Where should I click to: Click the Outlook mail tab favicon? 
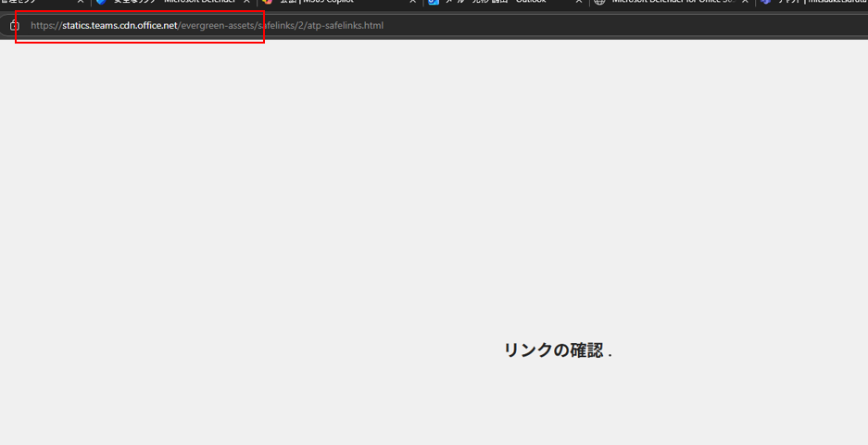tap(433, 2)
